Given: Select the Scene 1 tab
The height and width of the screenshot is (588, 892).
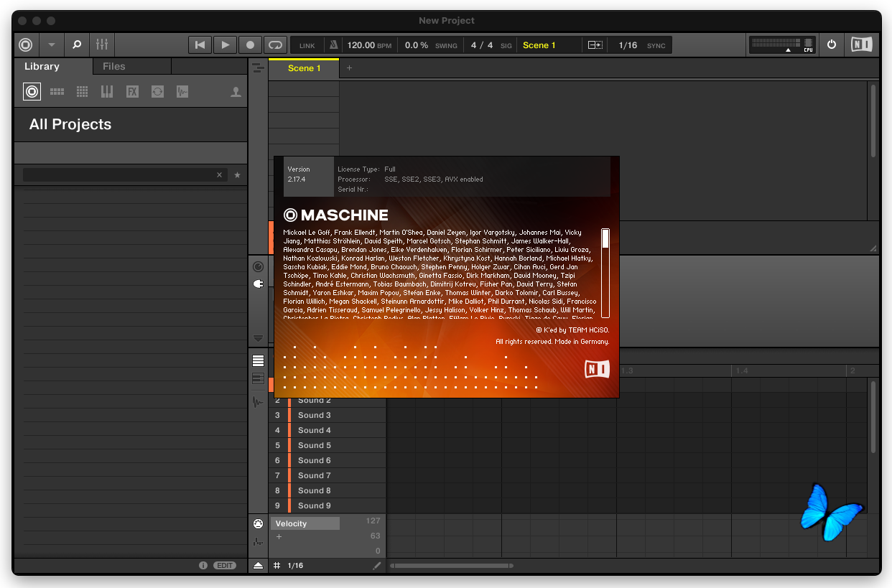Looking at the screenshot, I should pos(304,68).
